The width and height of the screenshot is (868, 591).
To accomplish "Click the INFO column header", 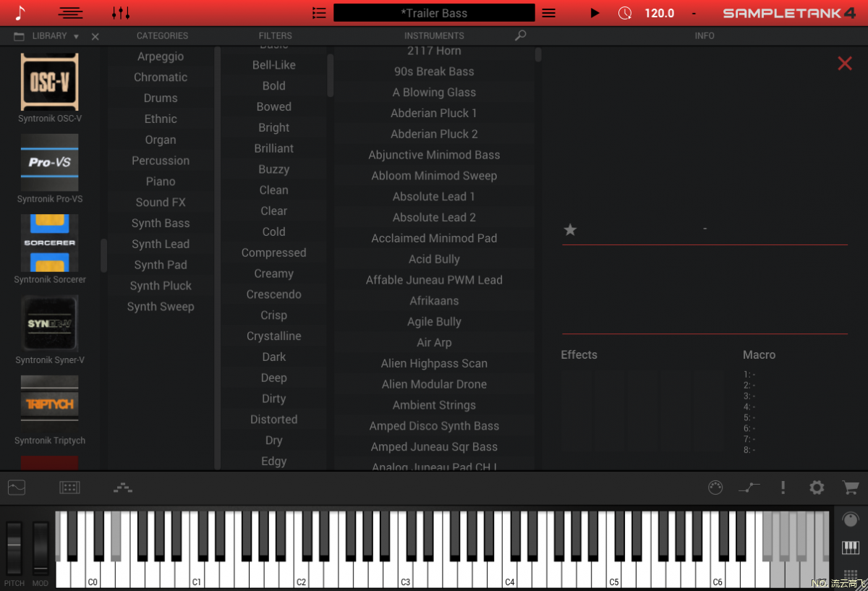I will [x=705, y=35].
